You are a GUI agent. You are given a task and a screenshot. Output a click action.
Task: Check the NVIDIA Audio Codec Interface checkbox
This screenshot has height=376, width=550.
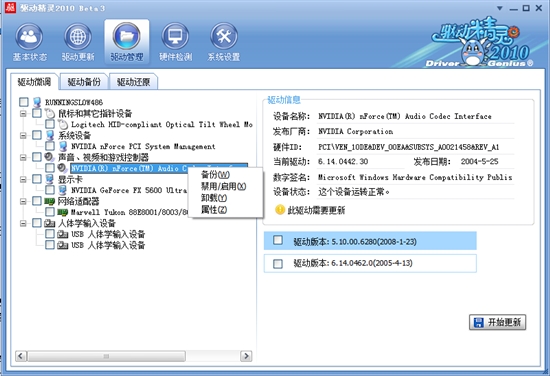pos(50,168)
